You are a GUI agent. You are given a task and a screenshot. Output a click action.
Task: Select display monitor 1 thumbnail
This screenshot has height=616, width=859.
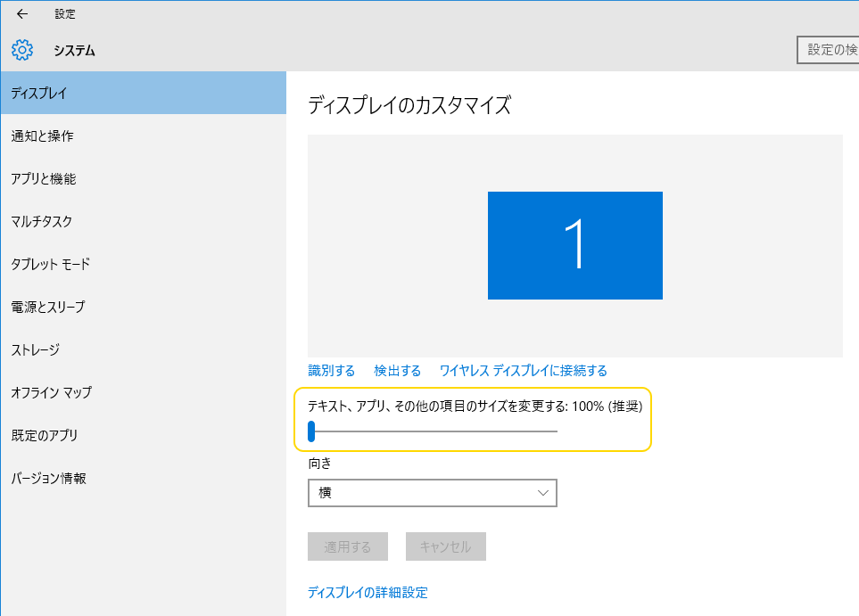tap(575, 245)
